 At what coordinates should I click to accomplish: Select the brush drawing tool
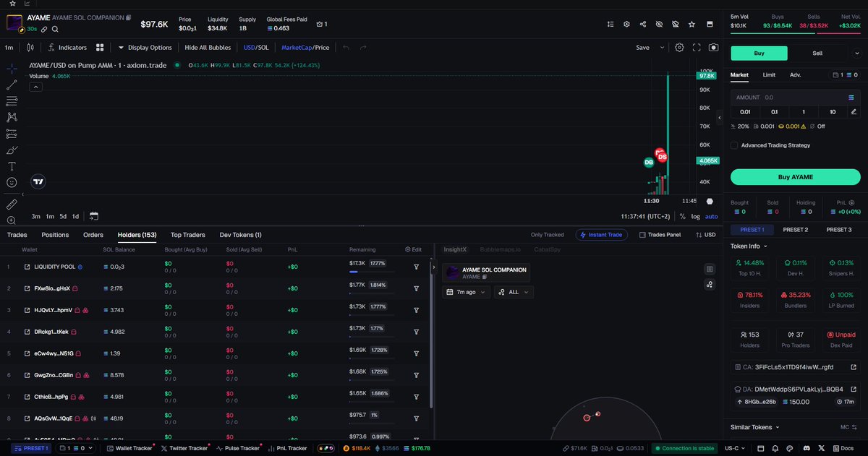click(12, 150)
